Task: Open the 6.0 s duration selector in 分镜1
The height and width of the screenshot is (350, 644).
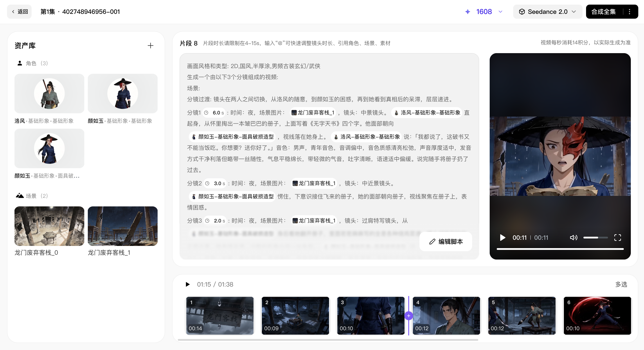Action: tap(214, 112)
